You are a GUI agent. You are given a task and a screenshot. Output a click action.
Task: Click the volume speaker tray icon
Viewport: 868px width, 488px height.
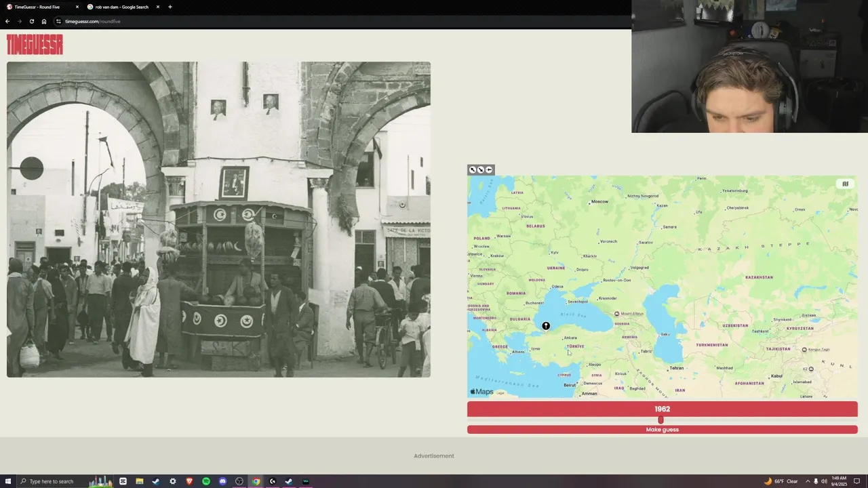tap(824, 481)
